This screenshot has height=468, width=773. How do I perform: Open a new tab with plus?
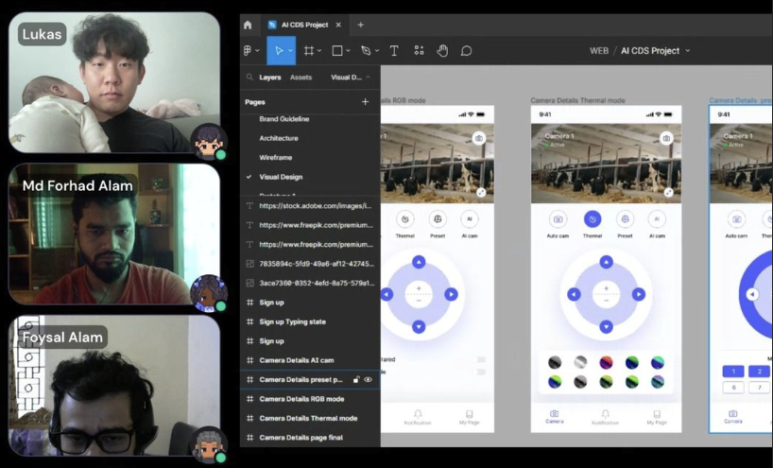[360, 25]
